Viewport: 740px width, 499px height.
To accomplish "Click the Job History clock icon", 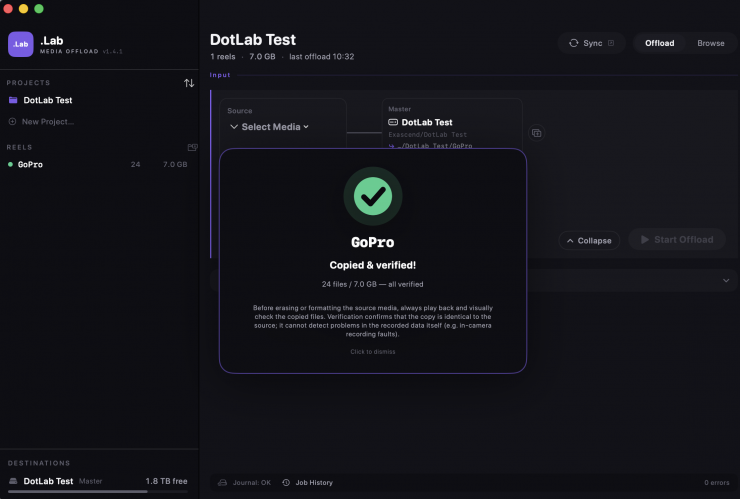I will (286, 482).
